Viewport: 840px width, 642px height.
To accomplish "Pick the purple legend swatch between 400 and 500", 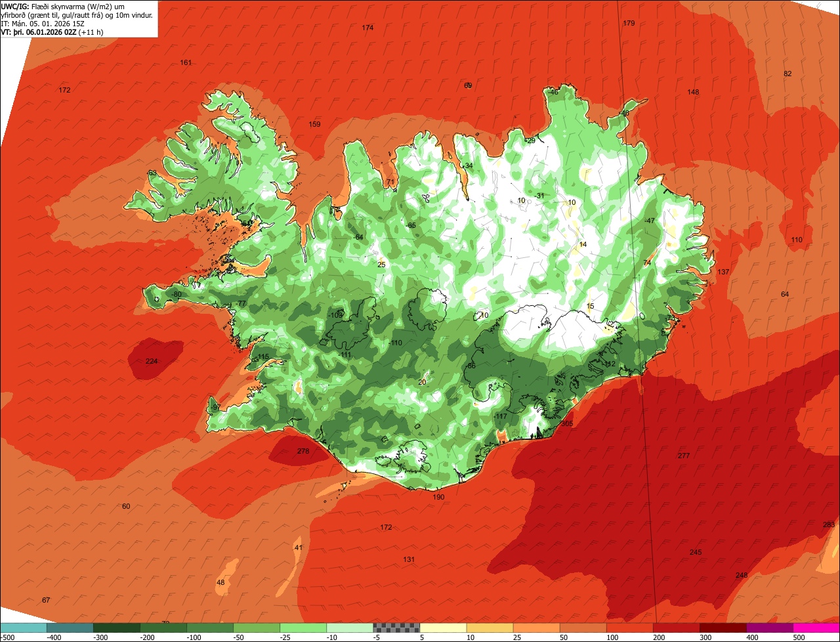I will coord(770,628).
